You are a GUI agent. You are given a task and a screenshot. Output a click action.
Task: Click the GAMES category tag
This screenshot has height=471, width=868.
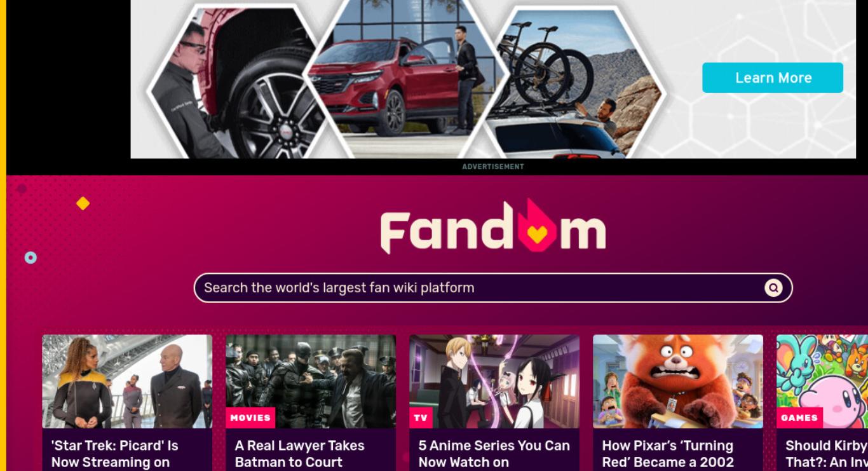pos(799,418)
